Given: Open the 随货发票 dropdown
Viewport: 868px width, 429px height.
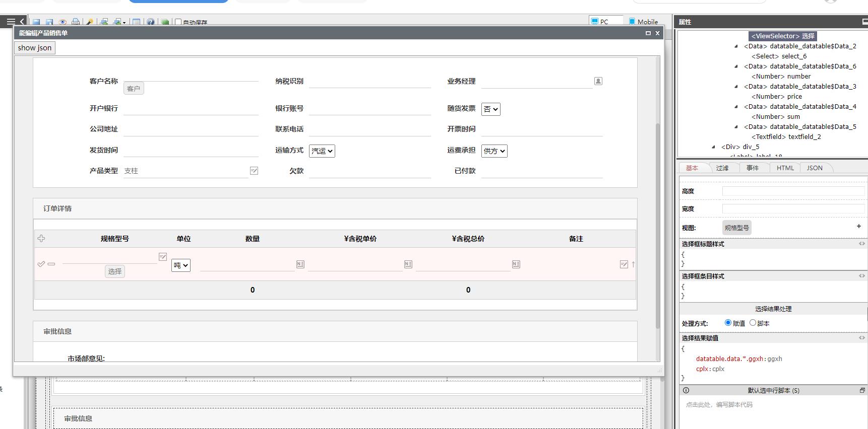Looking at the screenshot, I should (491, 109).
